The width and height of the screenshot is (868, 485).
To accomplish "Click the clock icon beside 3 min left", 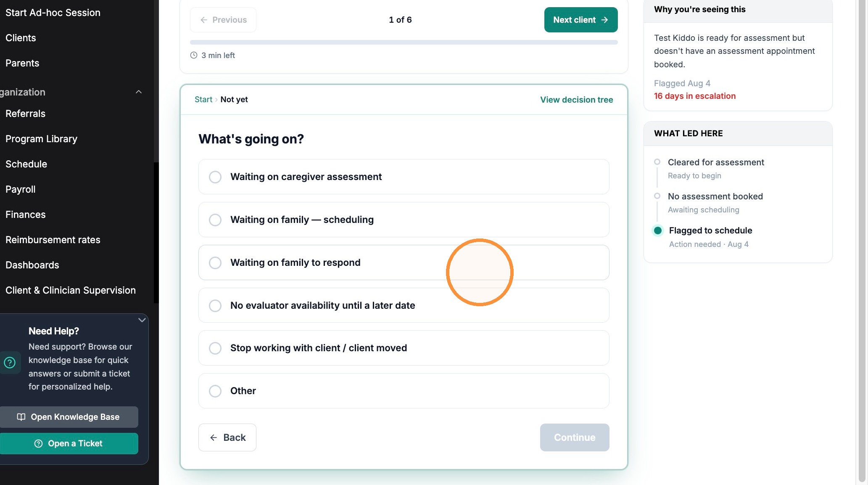I will click(x=194, y=55).
